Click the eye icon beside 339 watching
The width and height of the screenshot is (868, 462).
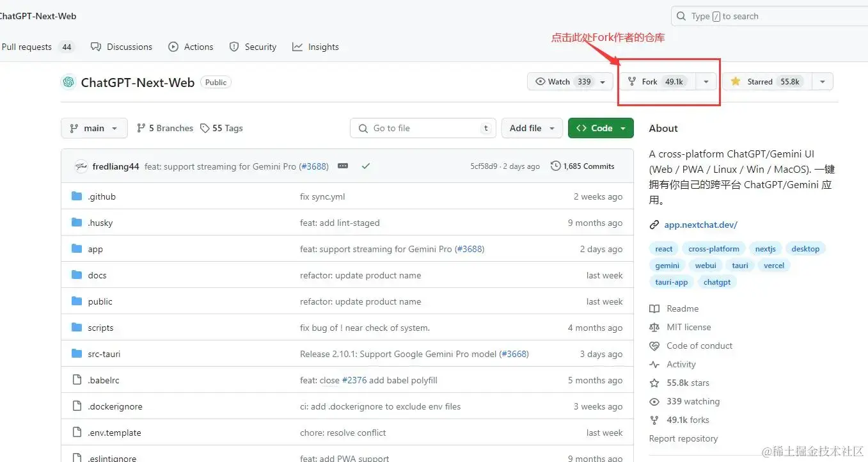click(654, 401)
